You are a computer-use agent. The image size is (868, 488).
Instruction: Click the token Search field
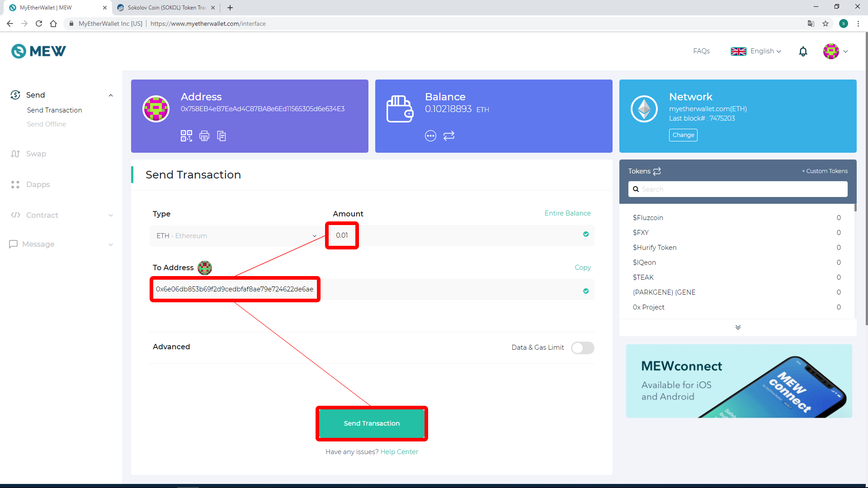click(x=738, y=189)
